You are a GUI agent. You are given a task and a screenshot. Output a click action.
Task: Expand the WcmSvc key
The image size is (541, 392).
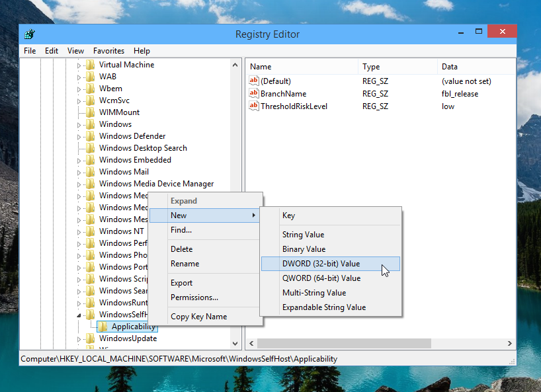79,101
